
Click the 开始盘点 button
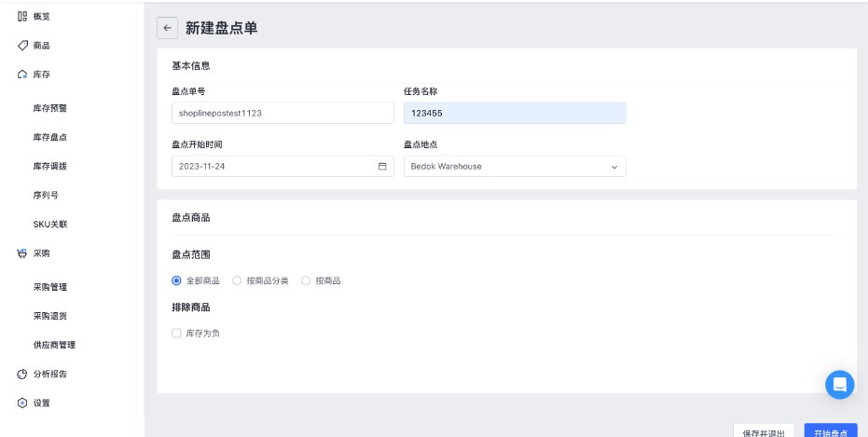coord(831,431)
